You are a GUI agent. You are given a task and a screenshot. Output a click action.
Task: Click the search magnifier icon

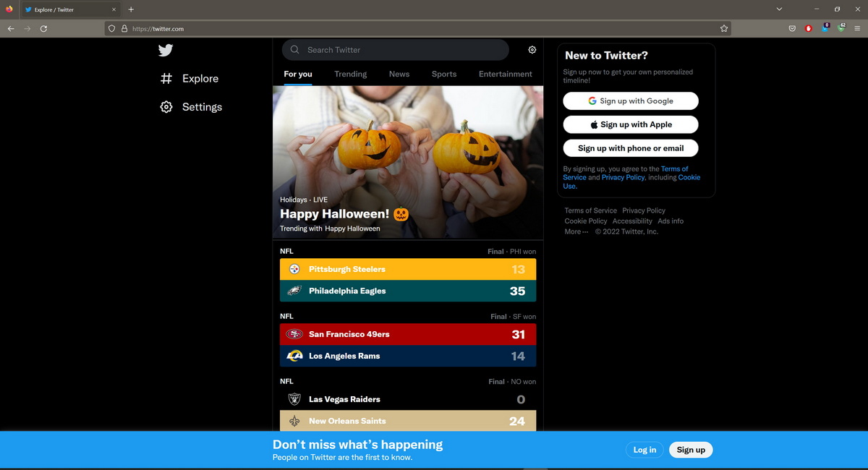click(295, 50)
